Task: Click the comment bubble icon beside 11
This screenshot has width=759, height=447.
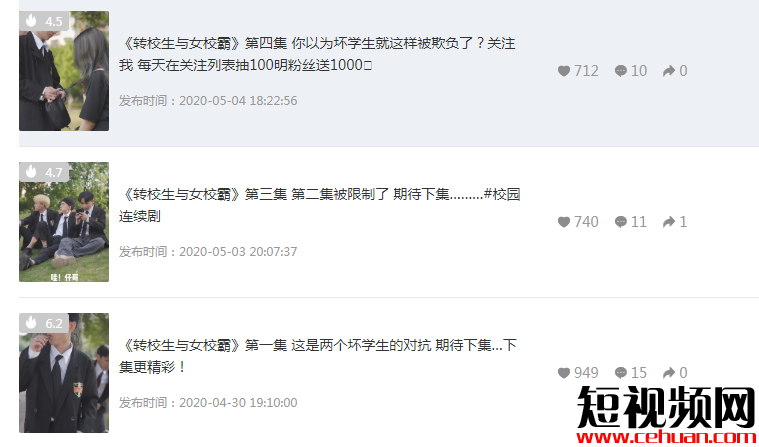Action: point(621,222)
